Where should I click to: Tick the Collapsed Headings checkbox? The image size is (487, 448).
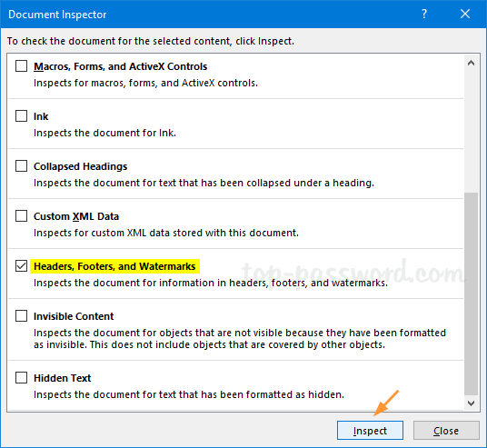22,166
